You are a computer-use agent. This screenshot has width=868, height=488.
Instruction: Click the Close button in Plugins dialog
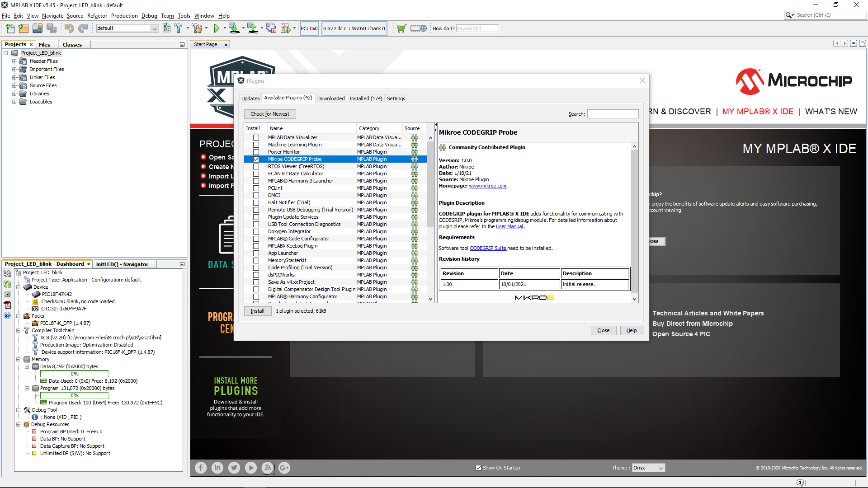coord(604,330)
